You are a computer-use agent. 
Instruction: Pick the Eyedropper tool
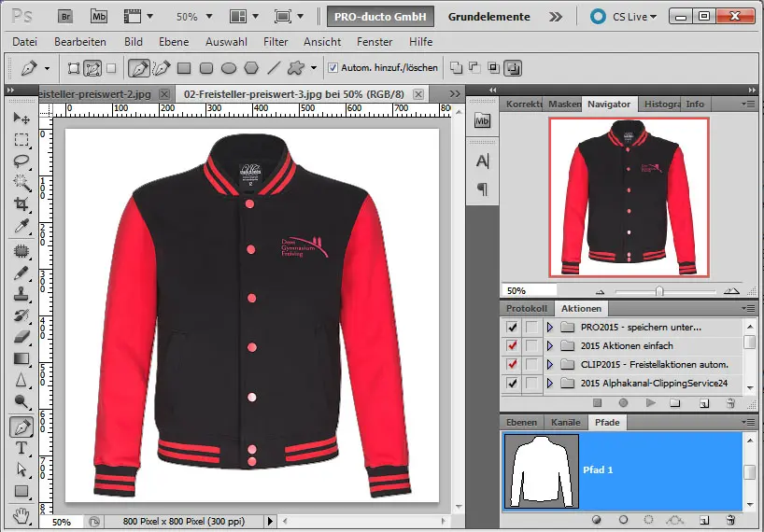tap(21, 227)
